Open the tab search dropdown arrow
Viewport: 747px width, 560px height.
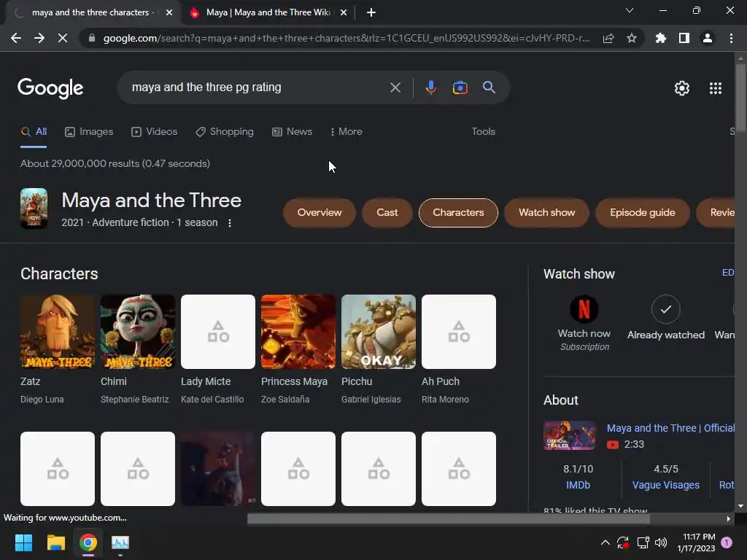630,10
